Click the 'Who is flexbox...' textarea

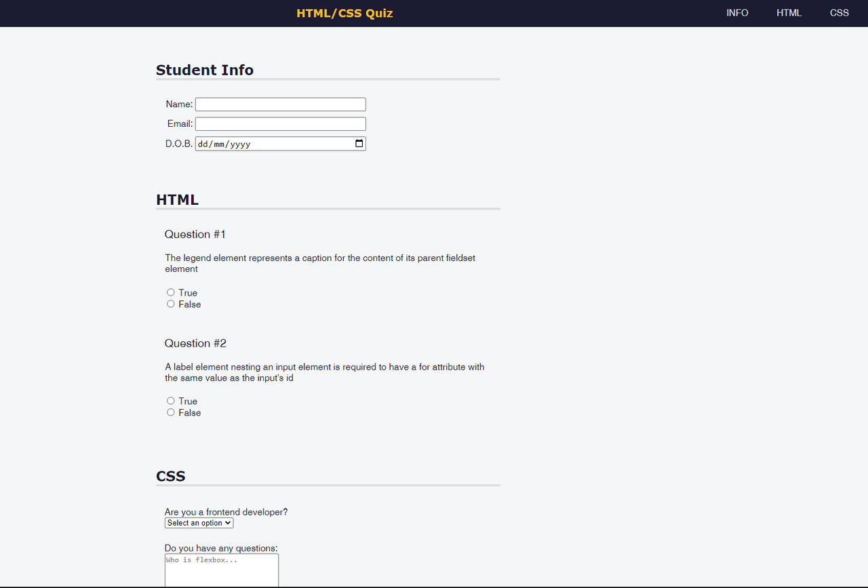[221, 570]
